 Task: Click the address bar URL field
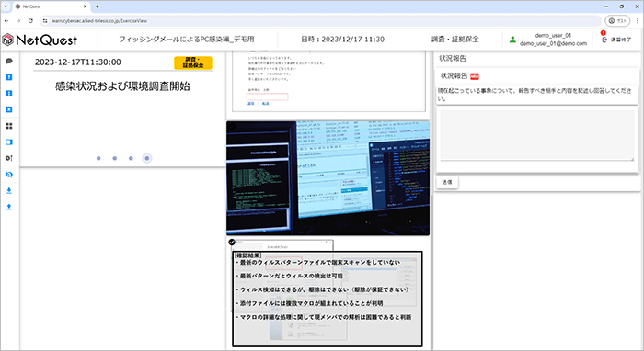coord(320,20)
